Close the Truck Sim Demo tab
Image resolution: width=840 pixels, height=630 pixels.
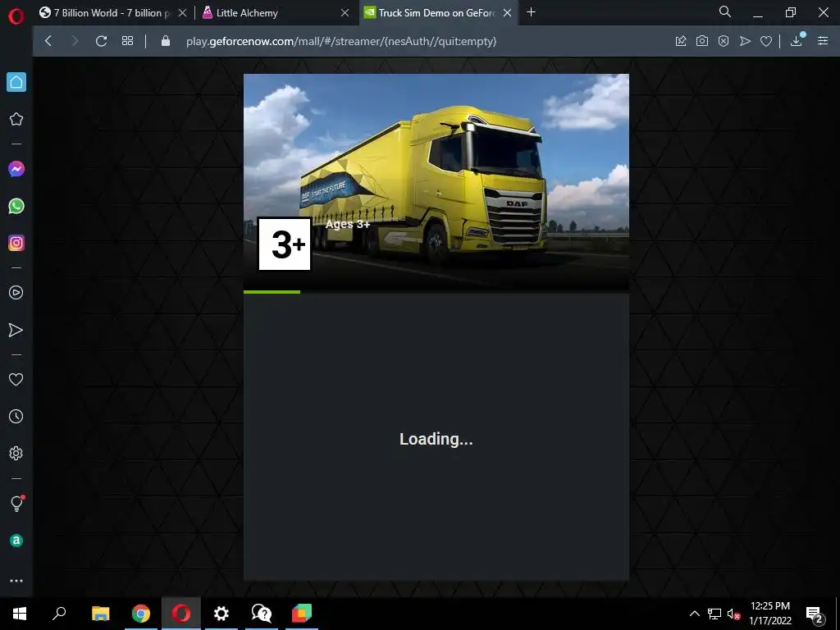[x=507, y=13]
